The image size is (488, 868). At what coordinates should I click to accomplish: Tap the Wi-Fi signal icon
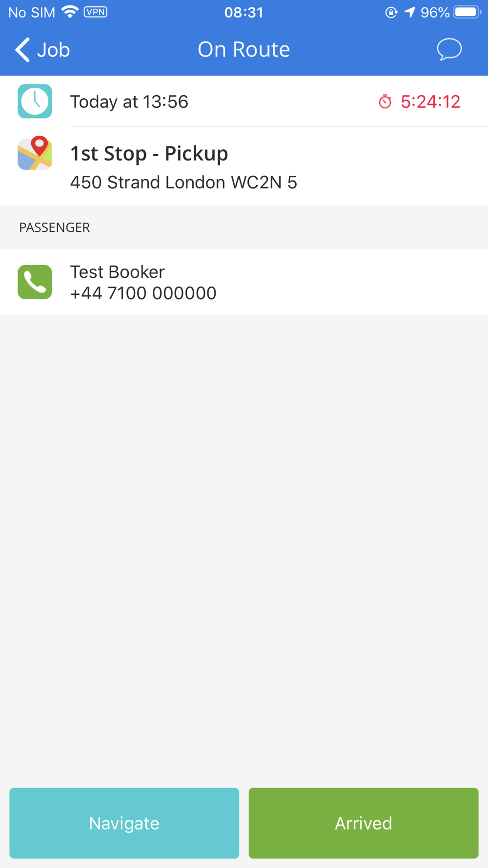click(x=71, y=12)
